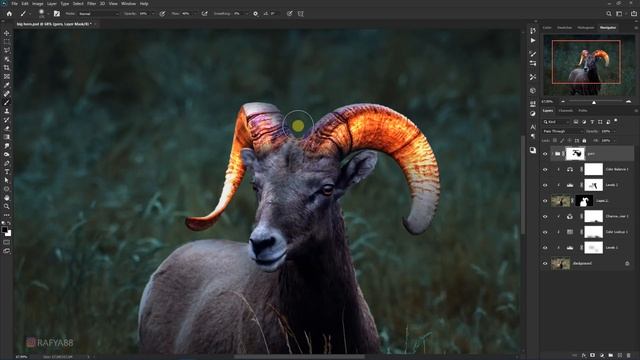Create a new layer icon
Screen dimensions: 640x360
coord(620,356)
